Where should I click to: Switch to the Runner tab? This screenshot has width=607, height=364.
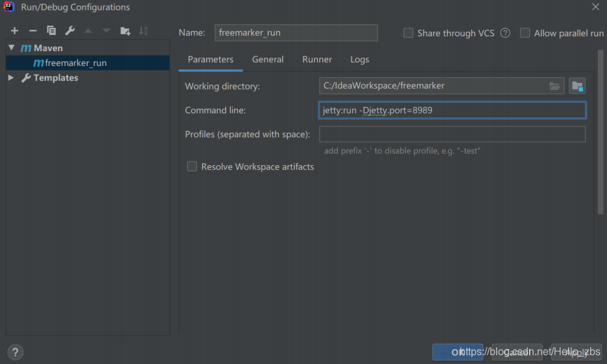(317, 60)
